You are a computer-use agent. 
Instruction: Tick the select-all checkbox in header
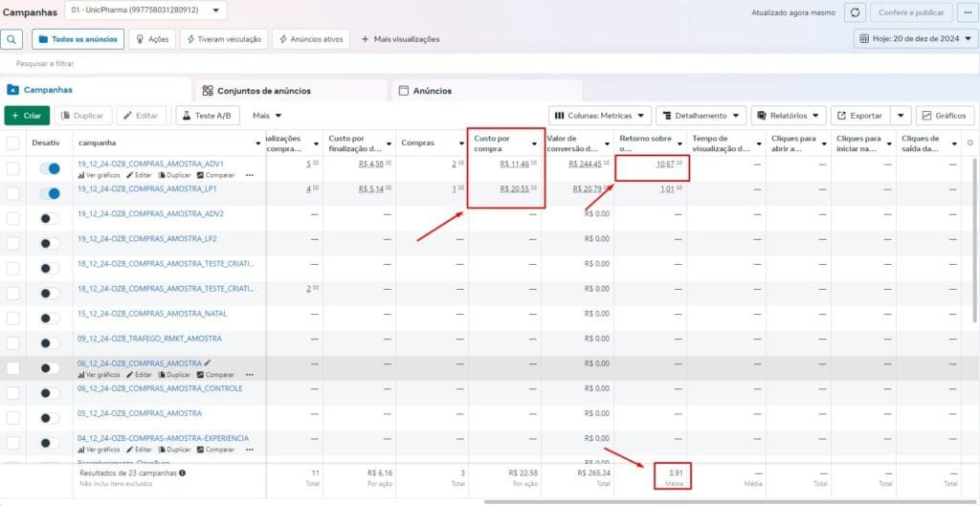pos(12,143)
